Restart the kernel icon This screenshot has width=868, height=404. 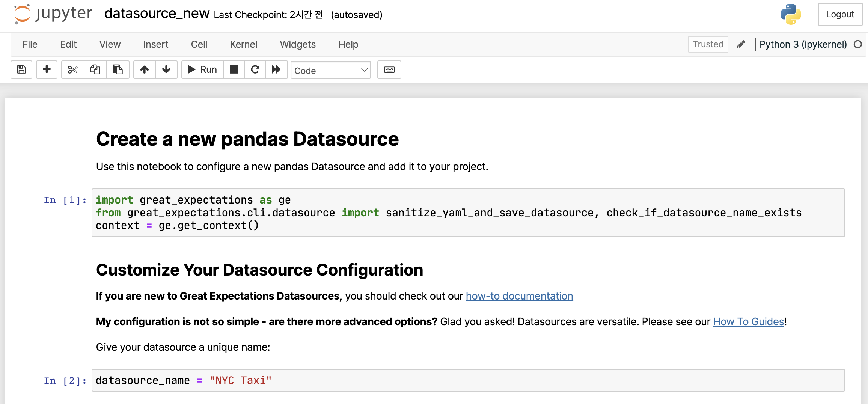point(255,70)
